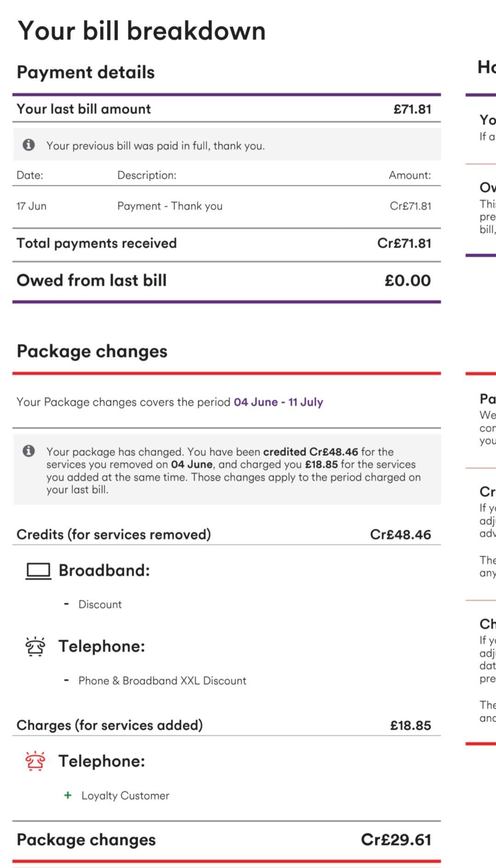Click the Loyalty Customer line item
This screenshot has width=496, height=868.
pos(125,795)
